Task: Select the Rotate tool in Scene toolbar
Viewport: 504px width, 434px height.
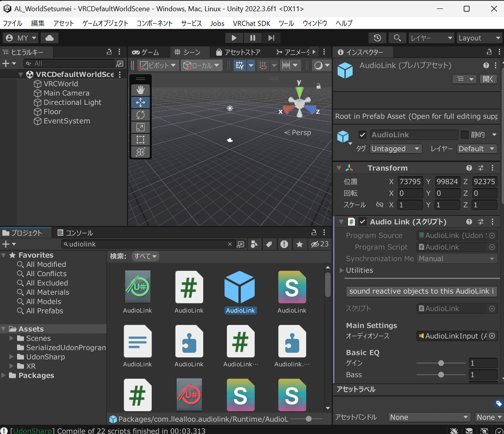Action: (x=141, y=115)
